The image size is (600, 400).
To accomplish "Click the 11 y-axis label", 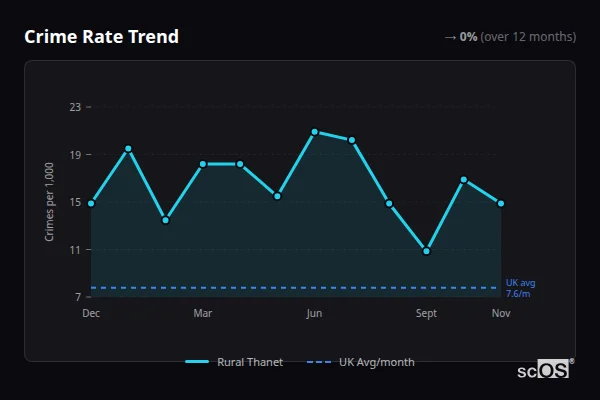I will coord(75,250).
